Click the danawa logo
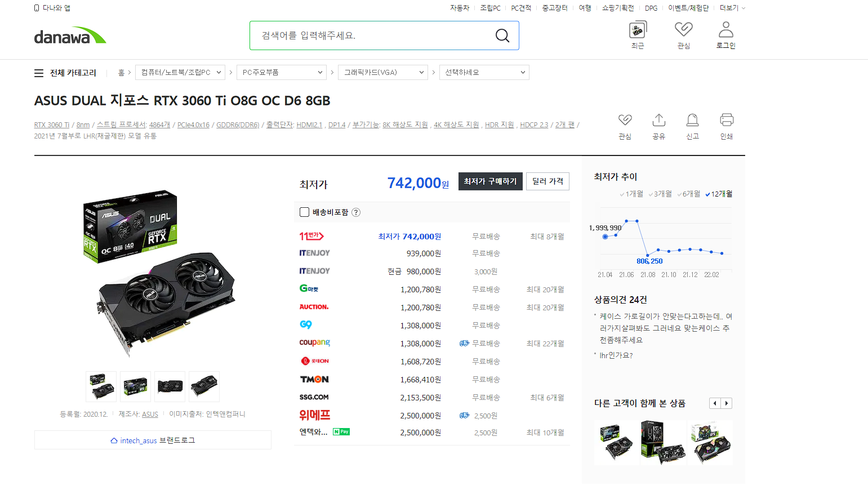The image size is (868, 499). coord(70,35)
